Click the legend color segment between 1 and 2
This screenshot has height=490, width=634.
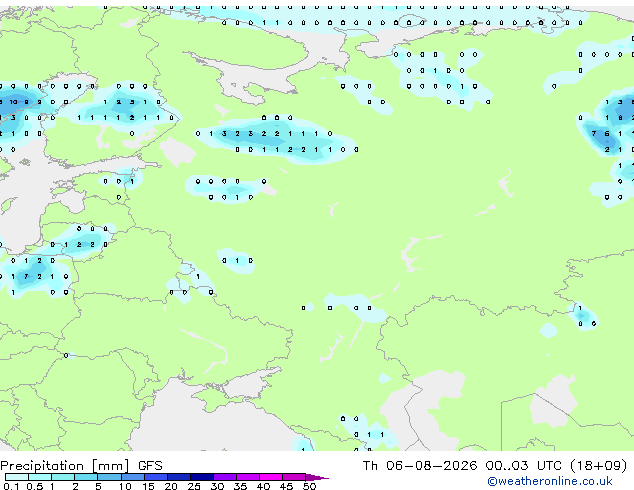(63, 477)
